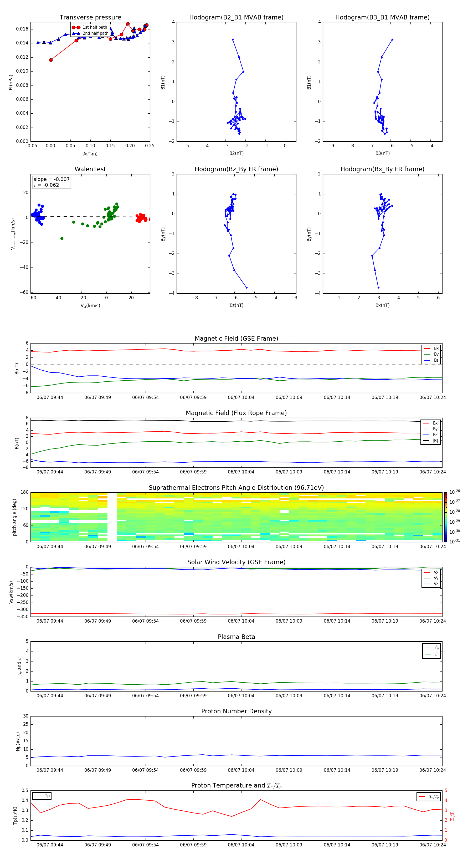This screenshot has height=868, width=473.
Task: Select the "Vz" velocity legend entry
Action: coord(431,584)
